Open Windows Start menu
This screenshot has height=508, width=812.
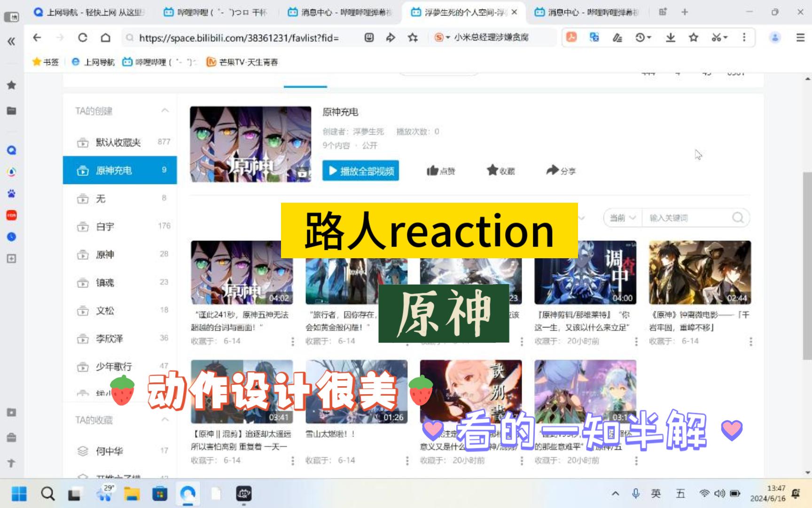pos(19,494)
